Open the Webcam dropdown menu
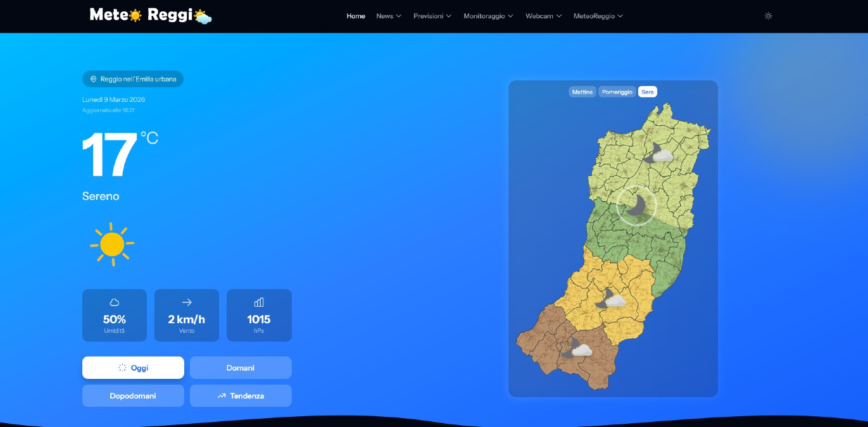The width and height of the screenshot is (868, 427). click(x=543, y=16)
